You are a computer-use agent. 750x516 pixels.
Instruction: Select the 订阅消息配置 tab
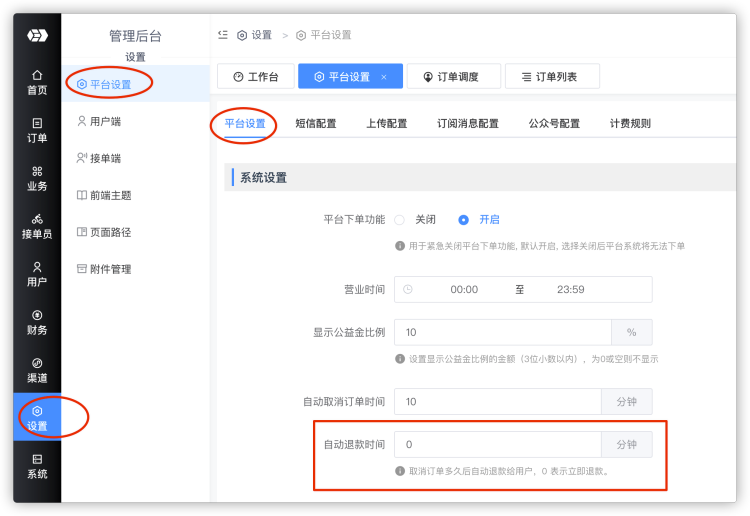pos(468,123)
